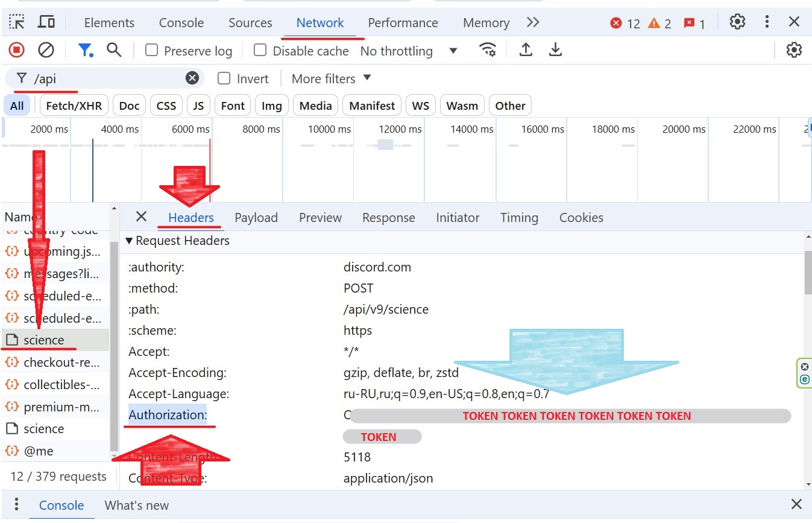The width and height of the screenshot is (812, 523).
Task: Toggle the Invert filter checkbox
Action: click(224, 78)
